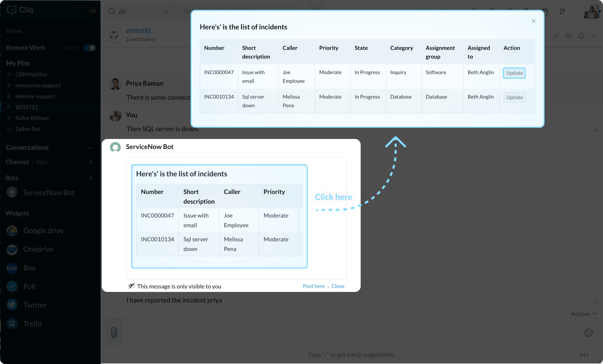
Task: Click the Post here link
Action: (x=314, y=286)
